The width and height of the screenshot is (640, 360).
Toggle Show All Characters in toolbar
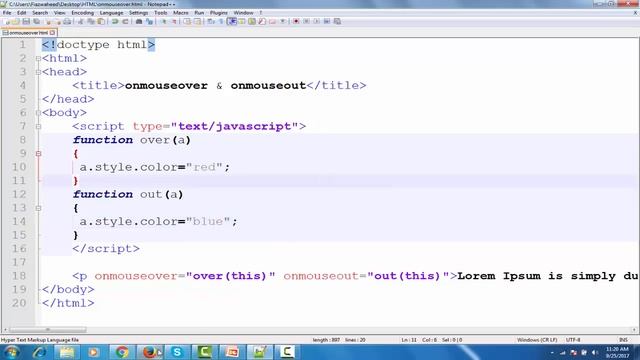pyautogui.click(x=221, y=21)
